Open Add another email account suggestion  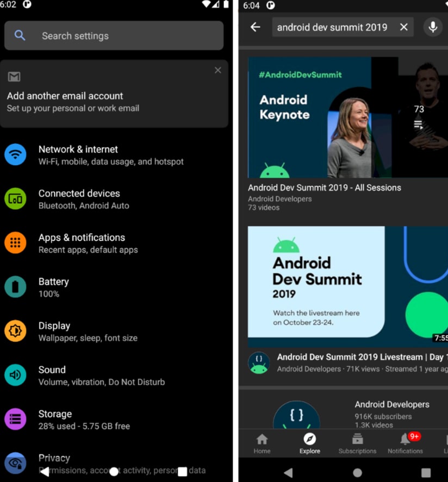pyautogui.click(x=114, y=94)
